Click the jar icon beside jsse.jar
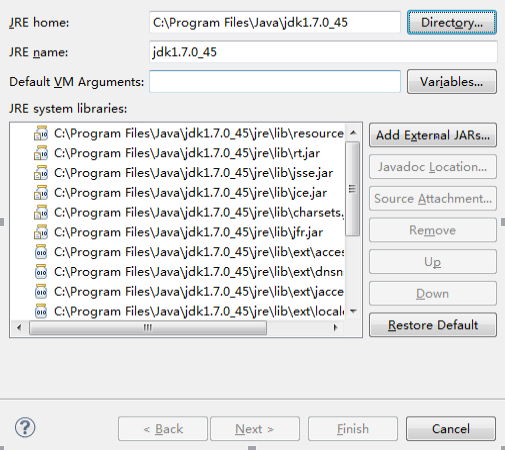505x450 pixels. 41,173
